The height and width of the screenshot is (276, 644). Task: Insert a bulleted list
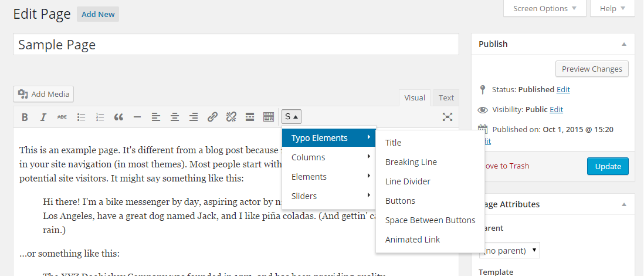point(82,117)
